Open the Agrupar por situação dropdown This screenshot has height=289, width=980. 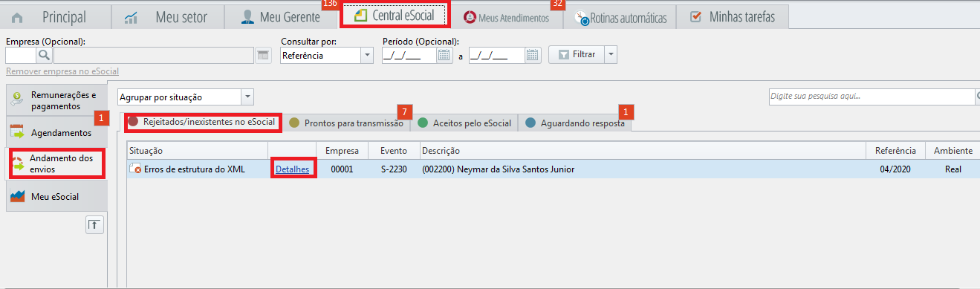click(x=186, y=97)
